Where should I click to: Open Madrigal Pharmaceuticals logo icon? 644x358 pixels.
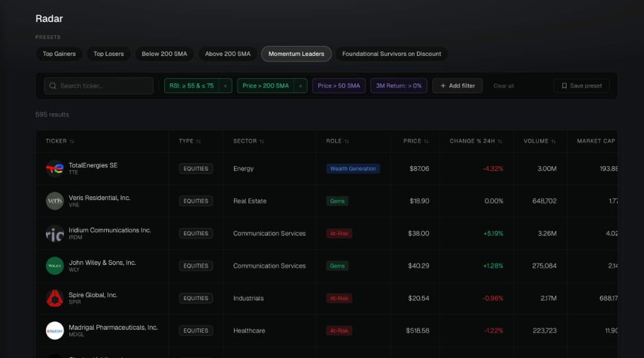pyautogui.click(x=55, y=330)
